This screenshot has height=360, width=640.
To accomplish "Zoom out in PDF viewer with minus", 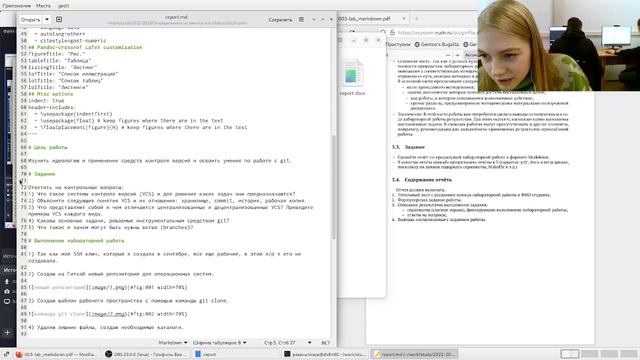I will click(448, 55).
